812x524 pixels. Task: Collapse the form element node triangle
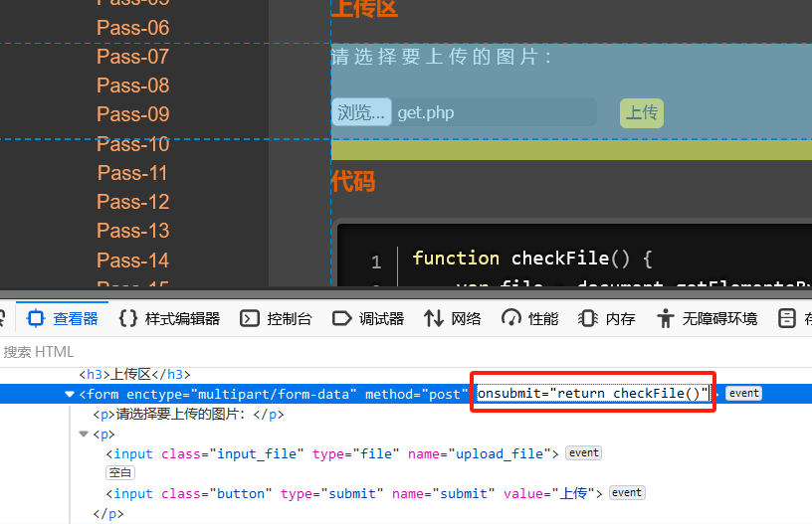point(69,394)
